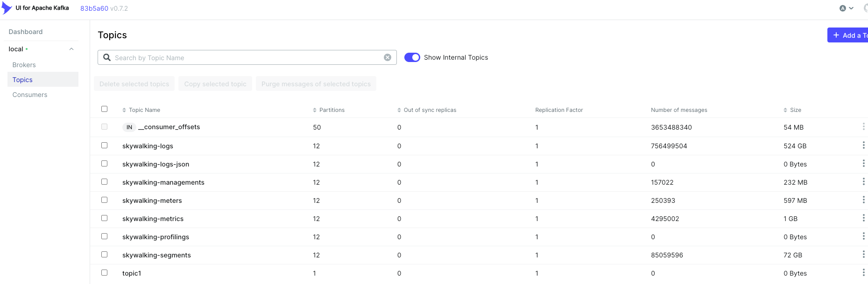Open the Brokers page
The height and width of the screenshot is (284, 868).
point(24,65)
